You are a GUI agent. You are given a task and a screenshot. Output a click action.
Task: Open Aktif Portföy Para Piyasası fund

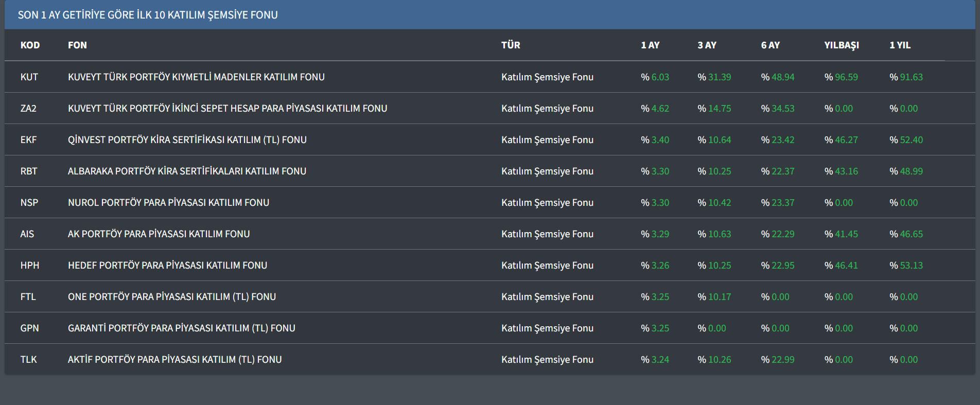[x=174, y=360]
